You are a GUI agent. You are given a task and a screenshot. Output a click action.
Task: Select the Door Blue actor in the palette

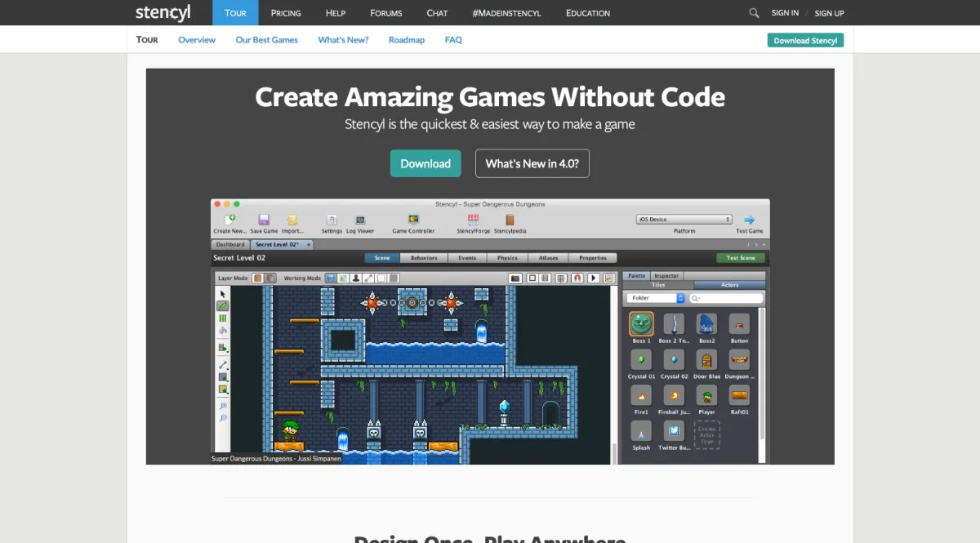point(706,360)
